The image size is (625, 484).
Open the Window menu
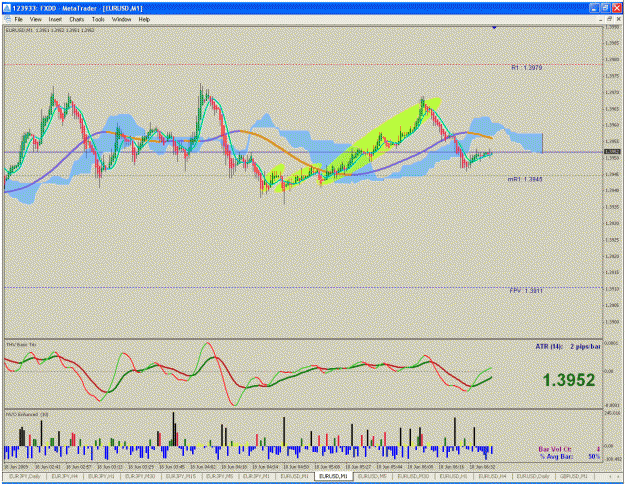pyautogui.click(x=121, y=19)
